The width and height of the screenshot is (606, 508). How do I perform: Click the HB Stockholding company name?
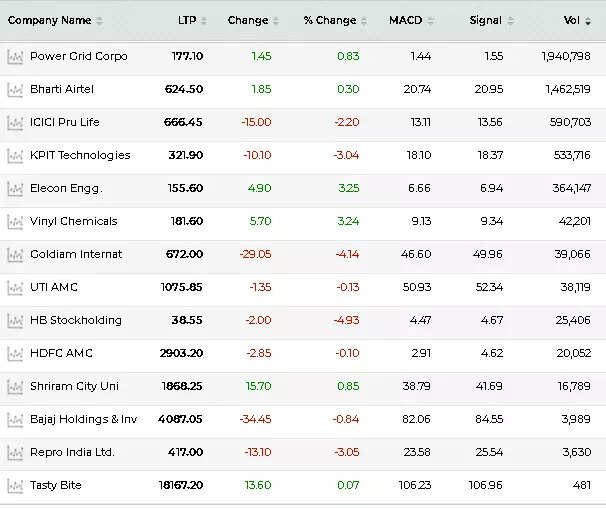(x=76, y=321)
